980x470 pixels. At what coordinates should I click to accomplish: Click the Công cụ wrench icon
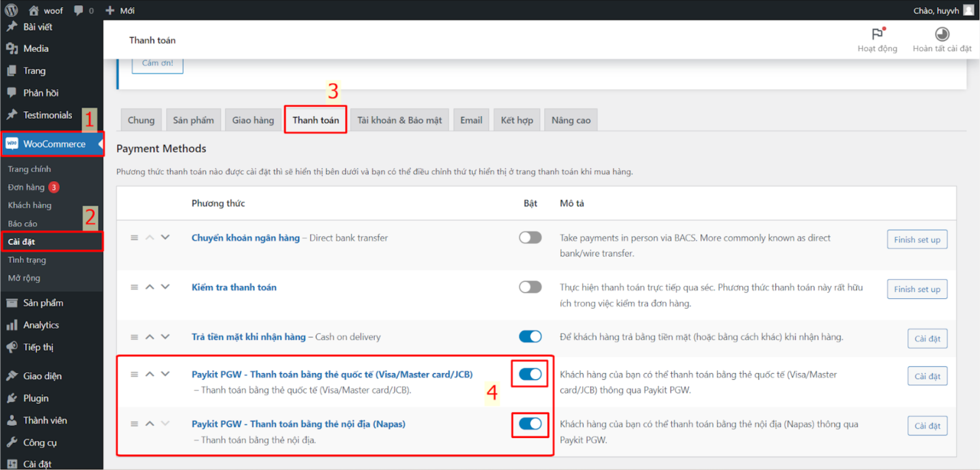tap(12, 442)
